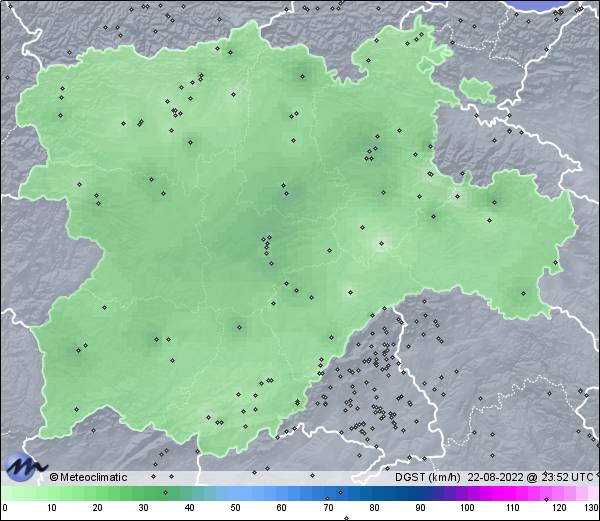The width and height of the screenshot is (600, 521).
Task: Click the ©Meteoclimatic copyright text
Action: 88,477
